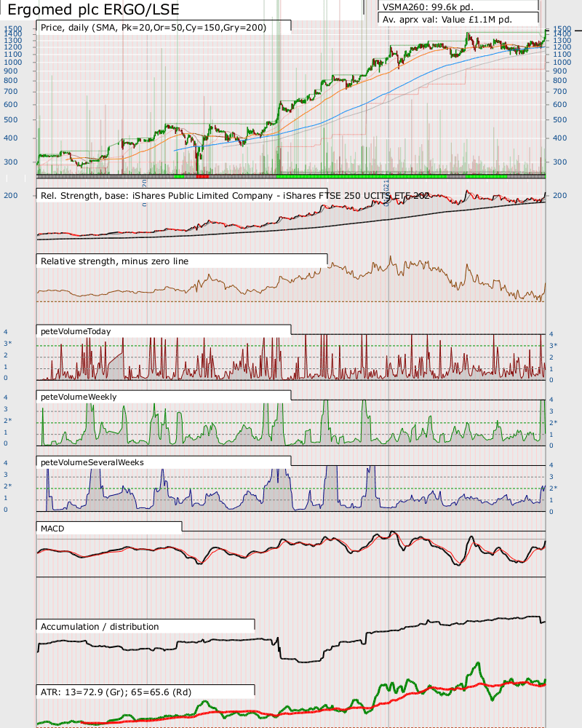Image resolution: width=582 pixels, height=728 pixels.
Task: Select the 'VSMA260: 99.6k pd.' label
Action: (x=428, y=7)
